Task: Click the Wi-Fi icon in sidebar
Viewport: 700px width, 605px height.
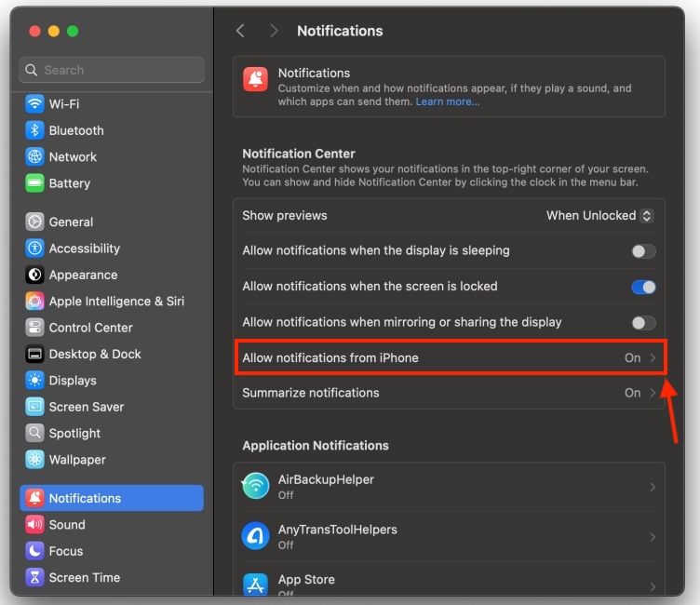Action: point(34,104)
